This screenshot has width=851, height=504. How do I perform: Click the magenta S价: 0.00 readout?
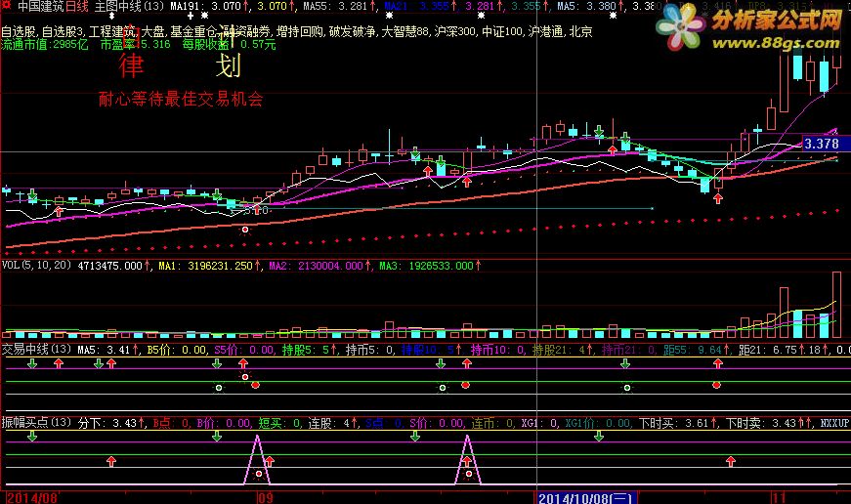click(x=436, y=423)
